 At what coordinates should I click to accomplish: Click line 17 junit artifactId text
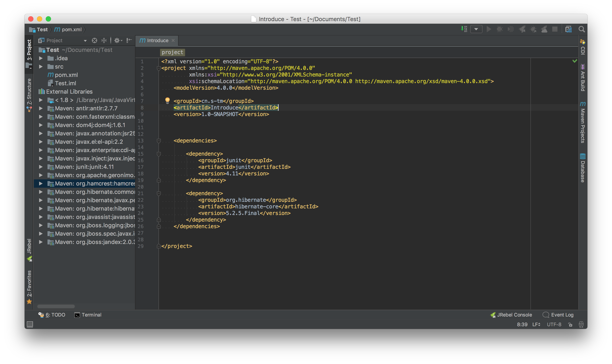tap(243, 167)
